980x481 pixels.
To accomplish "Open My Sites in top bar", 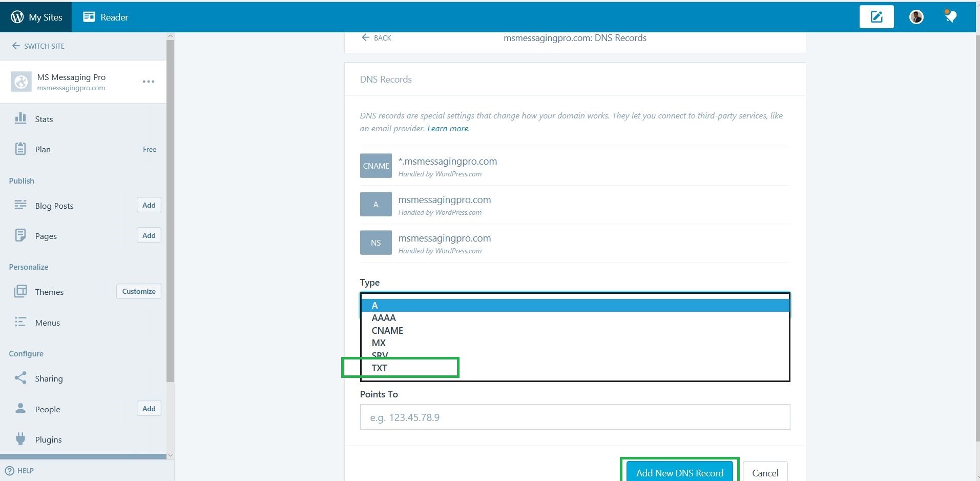I will point(36,17).
